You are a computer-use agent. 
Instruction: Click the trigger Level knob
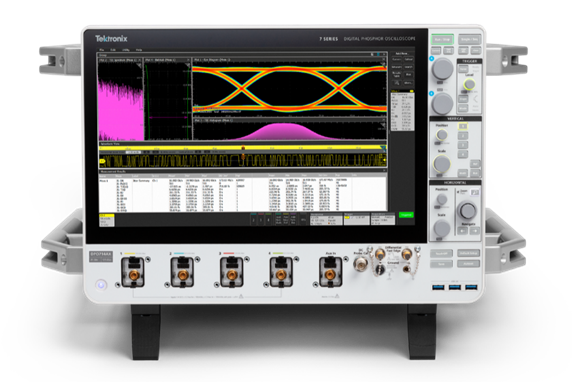(x=469, y=84)
